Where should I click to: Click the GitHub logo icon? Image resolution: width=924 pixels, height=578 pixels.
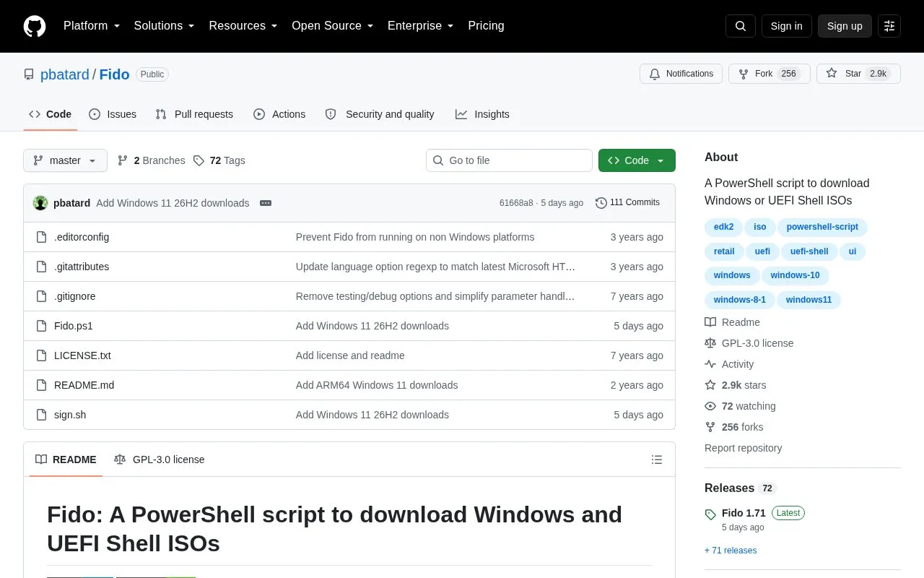pyautogui.click(x=35, y=26)
